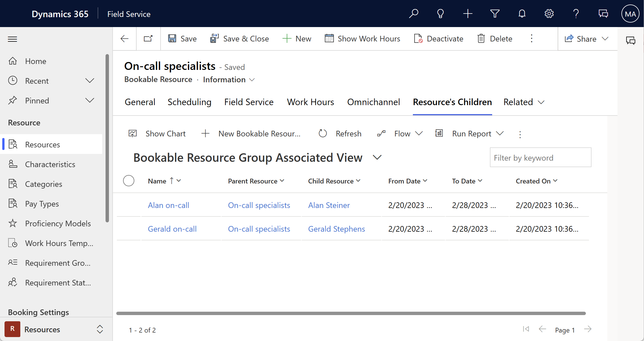
Task: Click the Alan on-call resource link
Action: point(168,205)
